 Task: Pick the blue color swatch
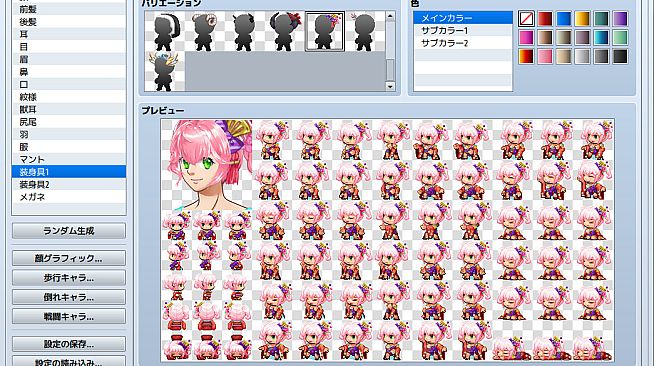pyautogui.click(x=564, y=19)
